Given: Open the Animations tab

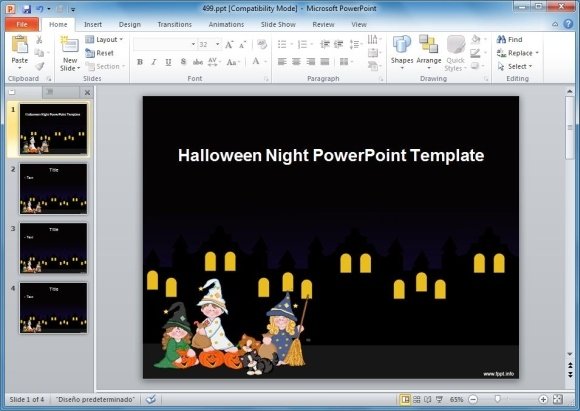Looking at the screenshot, I should click(226, 24).
